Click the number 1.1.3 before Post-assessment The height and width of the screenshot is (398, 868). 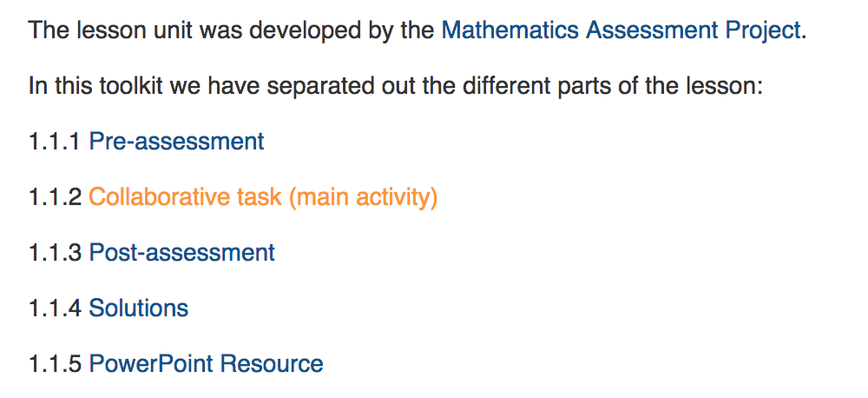[x=55, y=253]
